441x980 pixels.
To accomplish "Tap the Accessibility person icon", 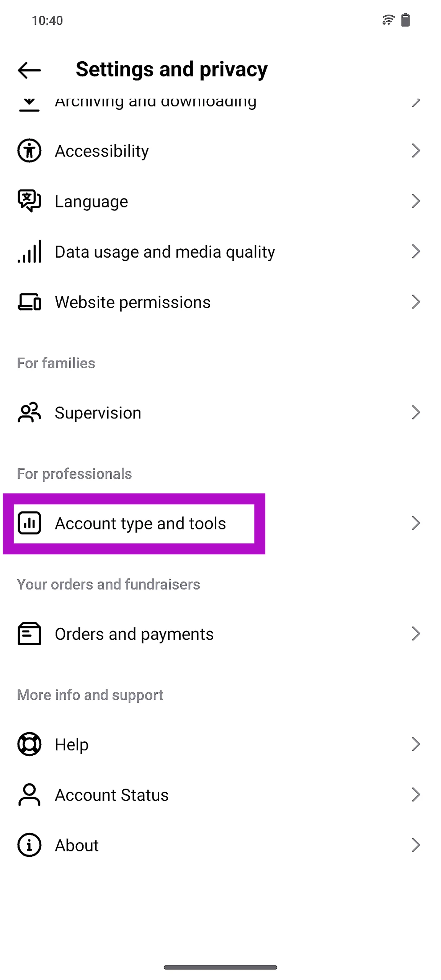I will (x=29, y=150).
